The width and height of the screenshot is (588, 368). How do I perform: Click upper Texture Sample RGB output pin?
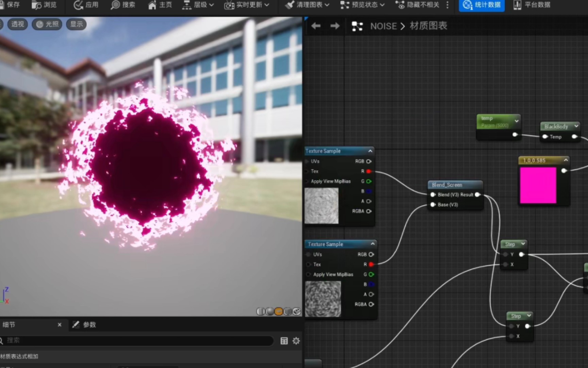click(369, 162)
